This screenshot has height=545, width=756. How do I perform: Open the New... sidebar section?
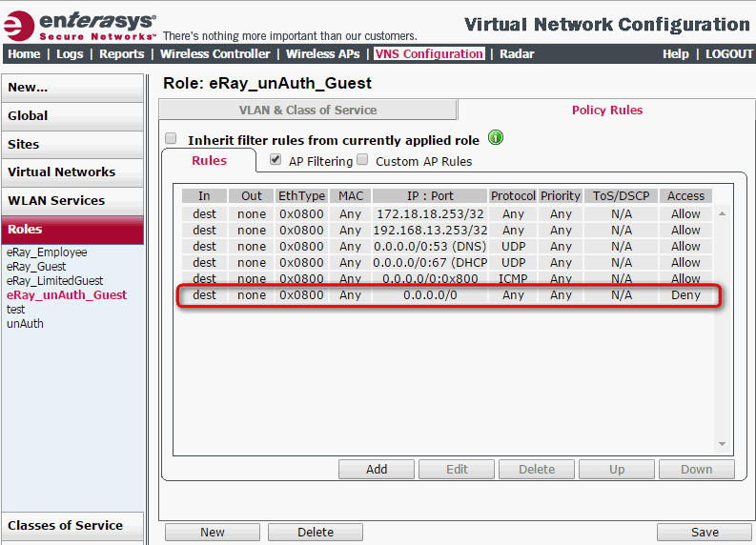coord(72,88)
